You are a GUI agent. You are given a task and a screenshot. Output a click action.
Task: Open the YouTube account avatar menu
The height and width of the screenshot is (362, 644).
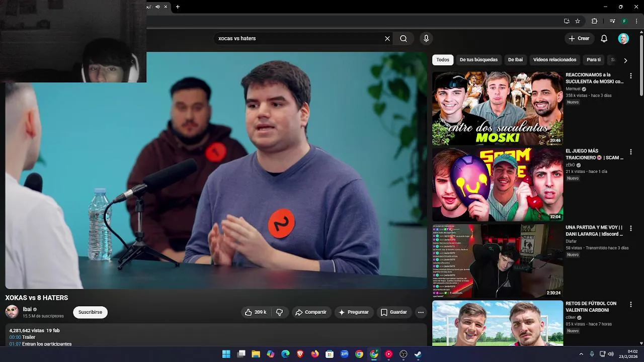(623, 38)
